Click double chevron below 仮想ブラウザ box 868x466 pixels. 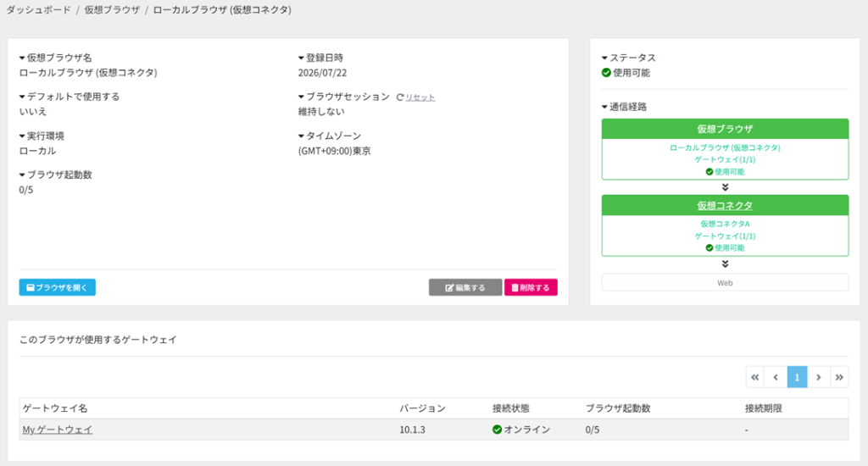[x=725, y=187]
